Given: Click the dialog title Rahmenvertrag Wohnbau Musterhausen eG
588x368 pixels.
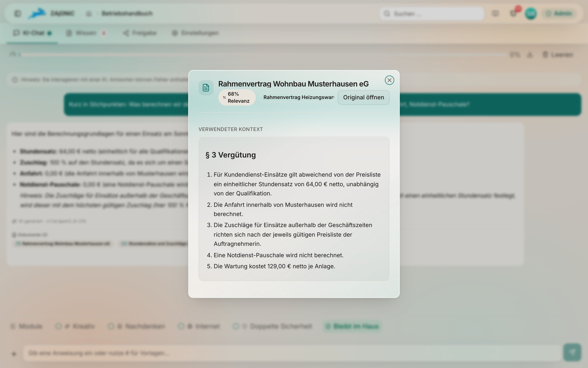Looking at the screenshot, I should [293, 84].
